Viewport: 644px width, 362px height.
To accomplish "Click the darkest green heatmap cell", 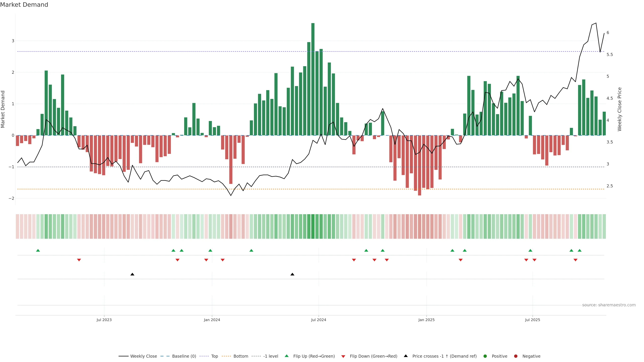I will pyautogui.click(x=313, y=226).
